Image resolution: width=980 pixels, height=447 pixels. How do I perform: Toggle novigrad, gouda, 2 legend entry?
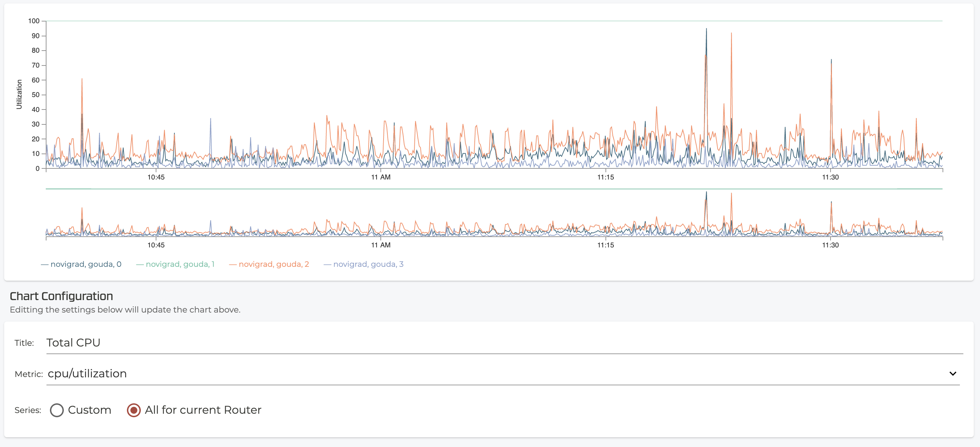(x=274, y=264)
